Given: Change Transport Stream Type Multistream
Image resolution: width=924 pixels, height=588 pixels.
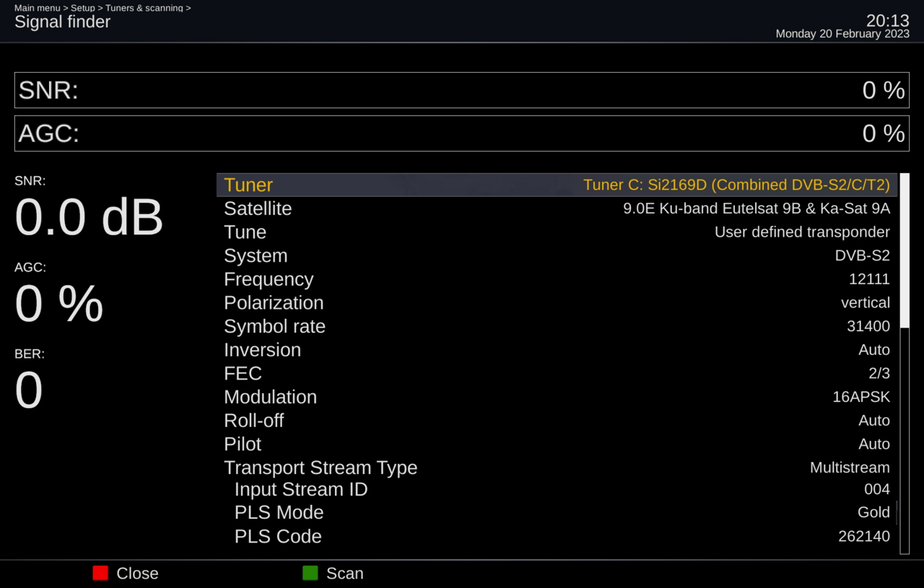Looking at the screenshot, I should click(556, 468).
